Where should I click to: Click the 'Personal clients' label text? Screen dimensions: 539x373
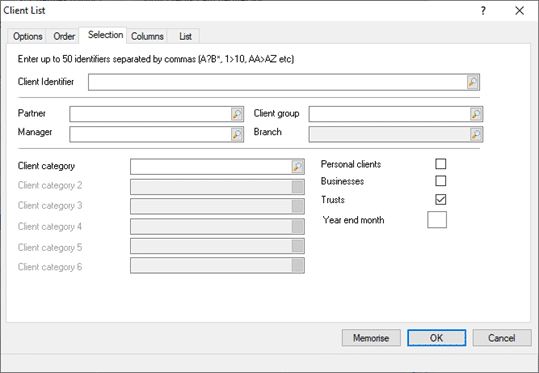[x=351, y=164]
